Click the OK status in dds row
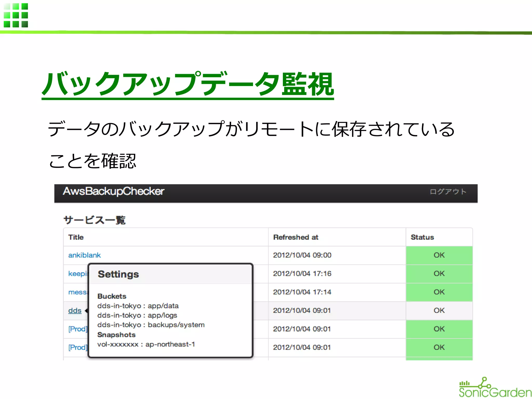The width and height of the screenshot is (532, 399). (x=439, y=310)
